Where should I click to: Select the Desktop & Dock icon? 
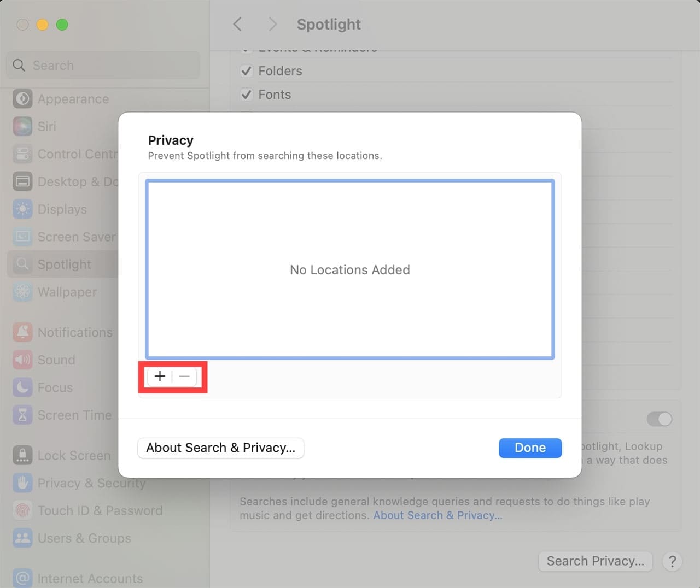click(x=22, y=181)
